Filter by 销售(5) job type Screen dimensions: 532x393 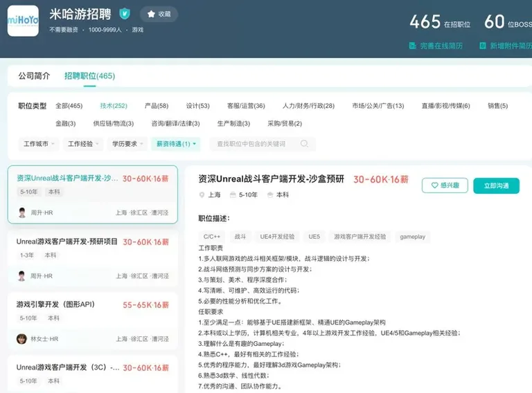[x=498, y=106]
